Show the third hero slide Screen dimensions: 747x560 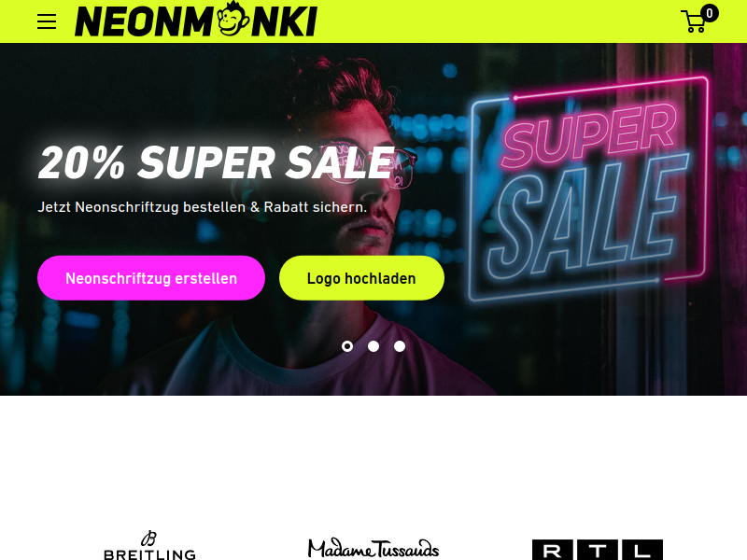400,346
